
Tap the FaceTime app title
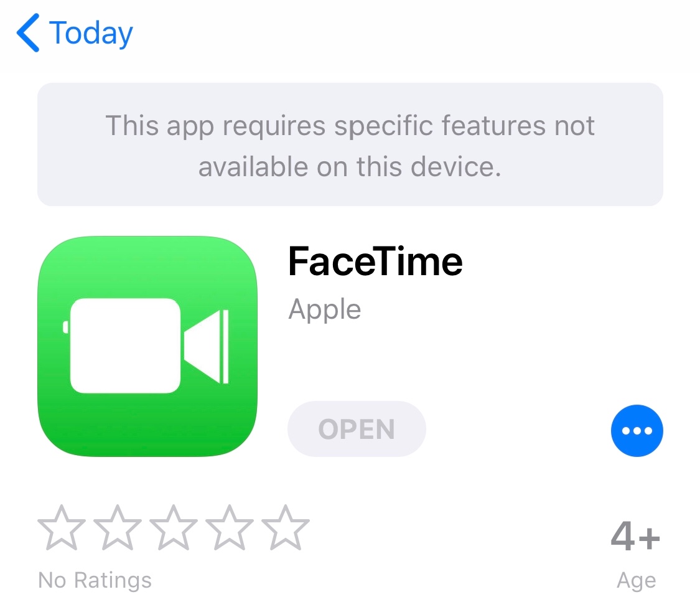(x=375, y=261)
